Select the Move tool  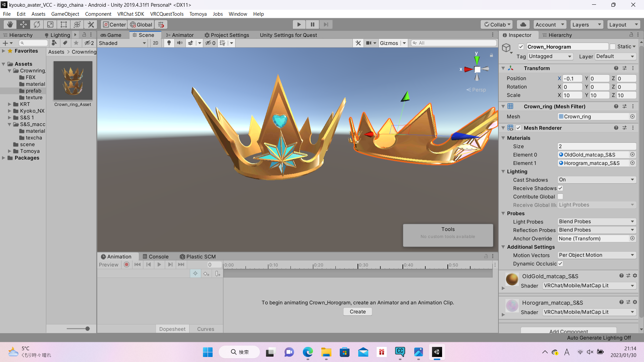[23, 24]
